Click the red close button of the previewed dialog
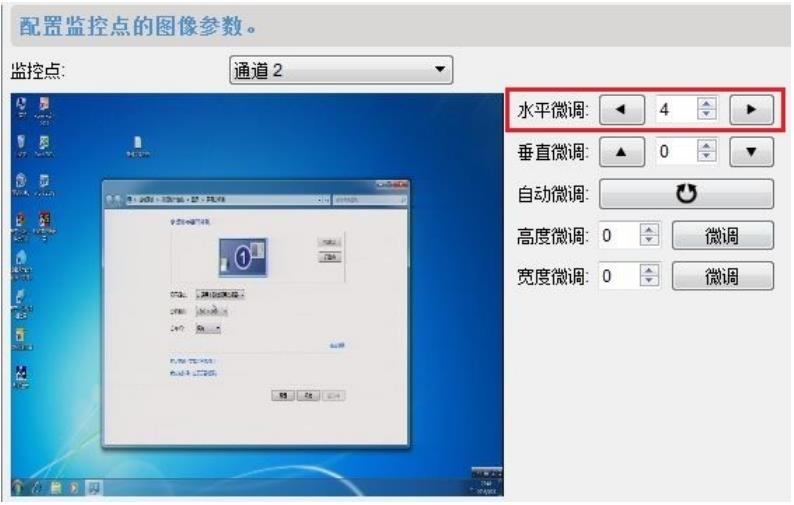The image size is (794, 505). click(x=399, y=187)
